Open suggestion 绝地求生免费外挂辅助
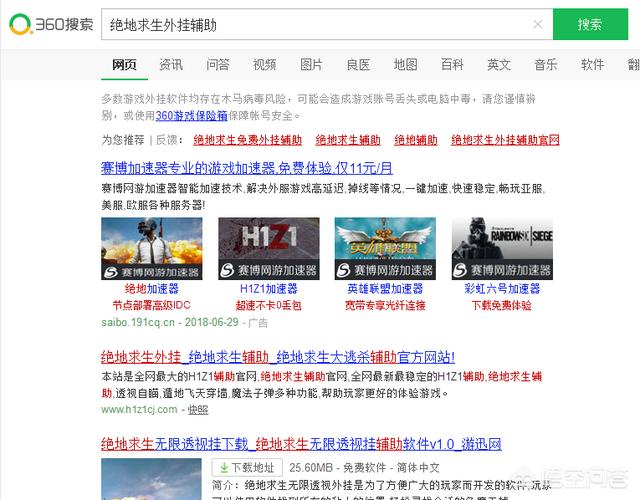This screenshot has height=500, width=640. [x=247, y=140]
